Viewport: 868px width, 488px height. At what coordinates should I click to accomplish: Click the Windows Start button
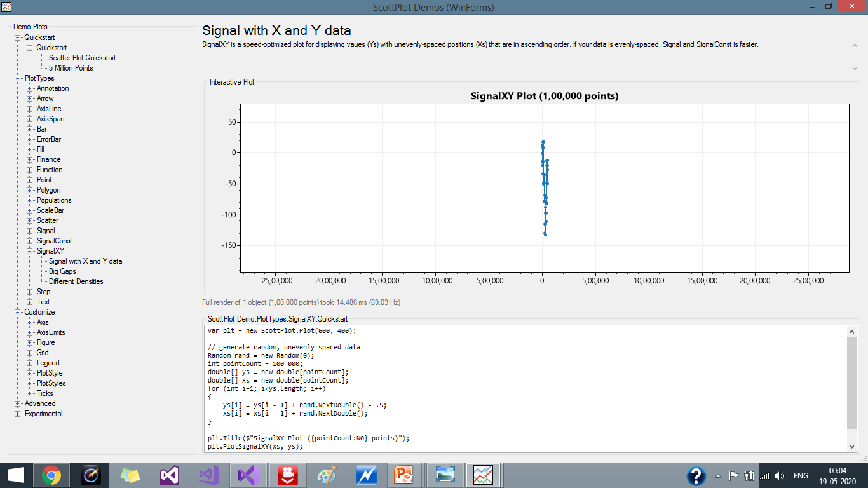15,475
